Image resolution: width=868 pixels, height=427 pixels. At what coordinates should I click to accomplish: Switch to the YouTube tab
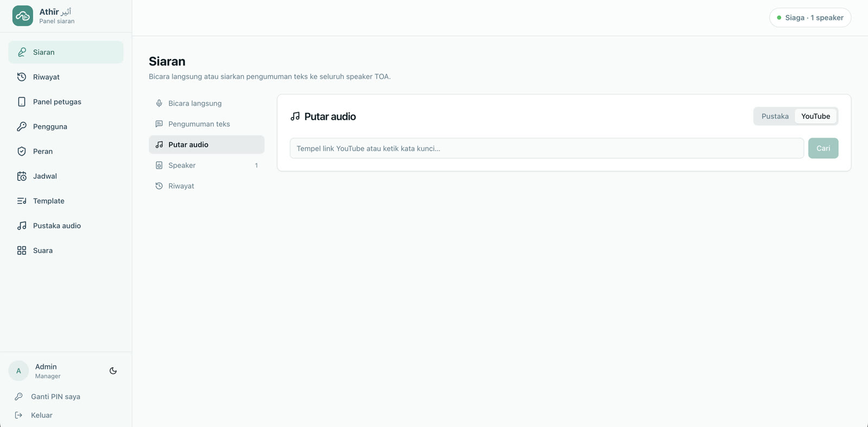tap(815, 116)
